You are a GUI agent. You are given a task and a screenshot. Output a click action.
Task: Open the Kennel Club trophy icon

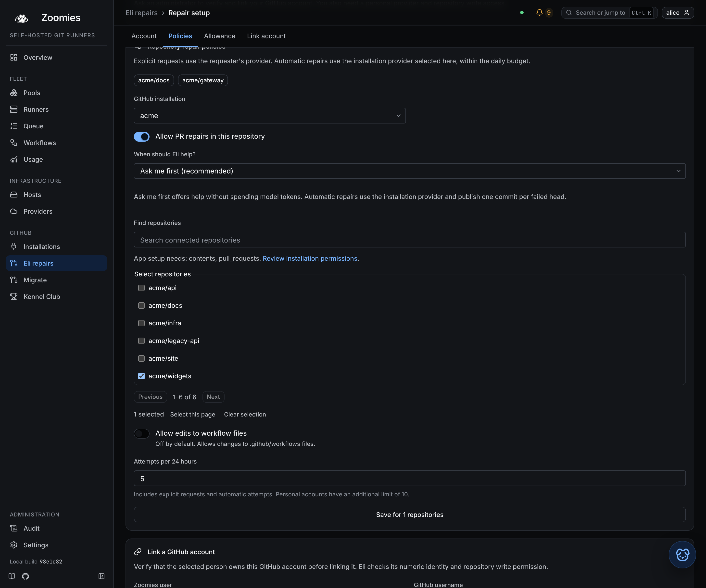pos(14,297)
